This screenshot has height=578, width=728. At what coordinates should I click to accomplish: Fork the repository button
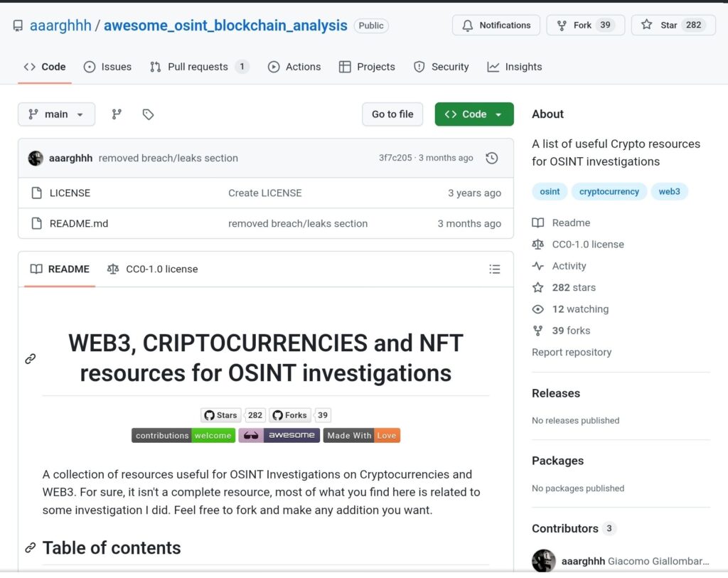click(x=586, y=25)
